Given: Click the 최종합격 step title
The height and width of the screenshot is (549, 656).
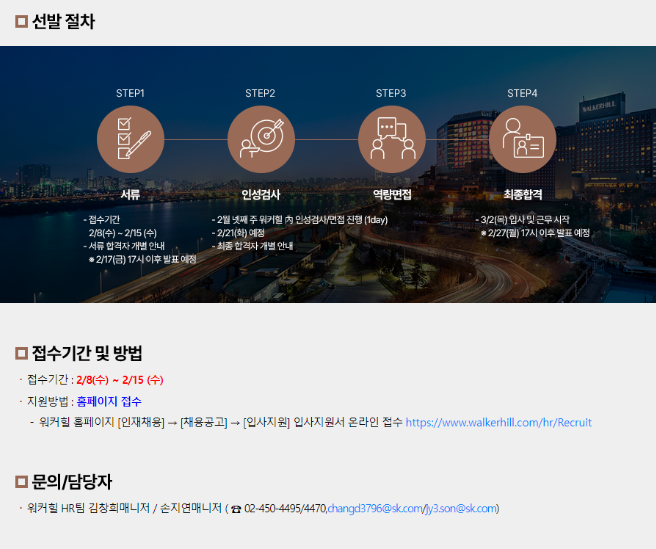Looking at the screenshot, I should tap(523, 195).
